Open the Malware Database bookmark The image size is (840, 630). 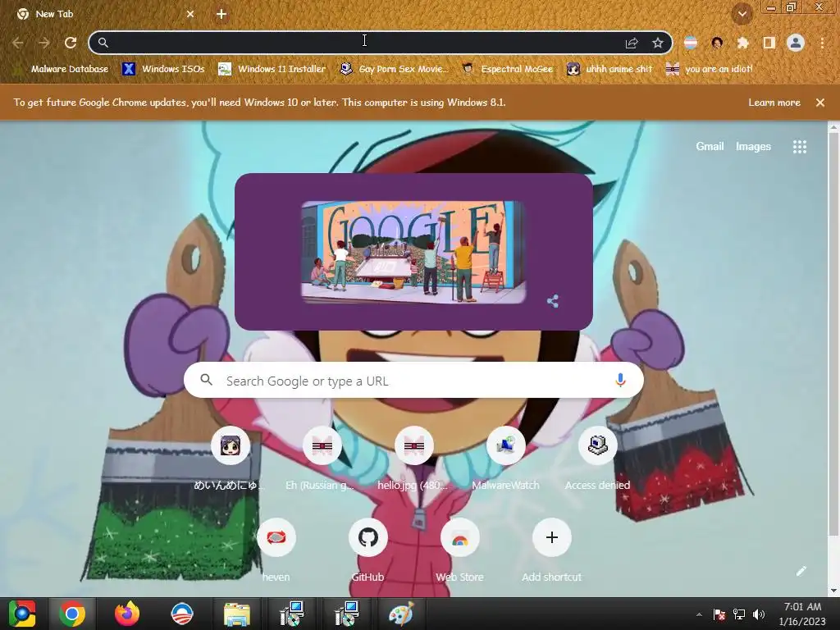pyautogui.click(x=61, y=69)
